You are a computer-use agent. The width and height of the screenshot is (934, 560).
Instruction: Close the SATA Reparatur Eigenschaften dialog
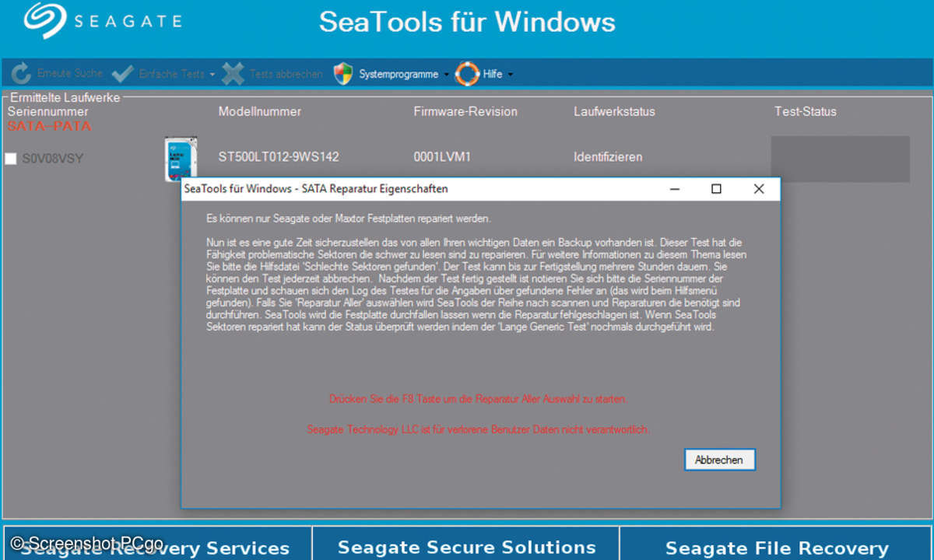click(759, 189)
